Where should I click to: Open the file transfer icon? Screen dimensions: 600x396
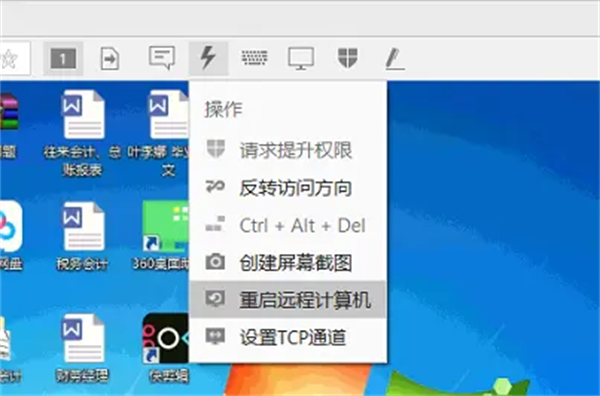pos(110,59)
